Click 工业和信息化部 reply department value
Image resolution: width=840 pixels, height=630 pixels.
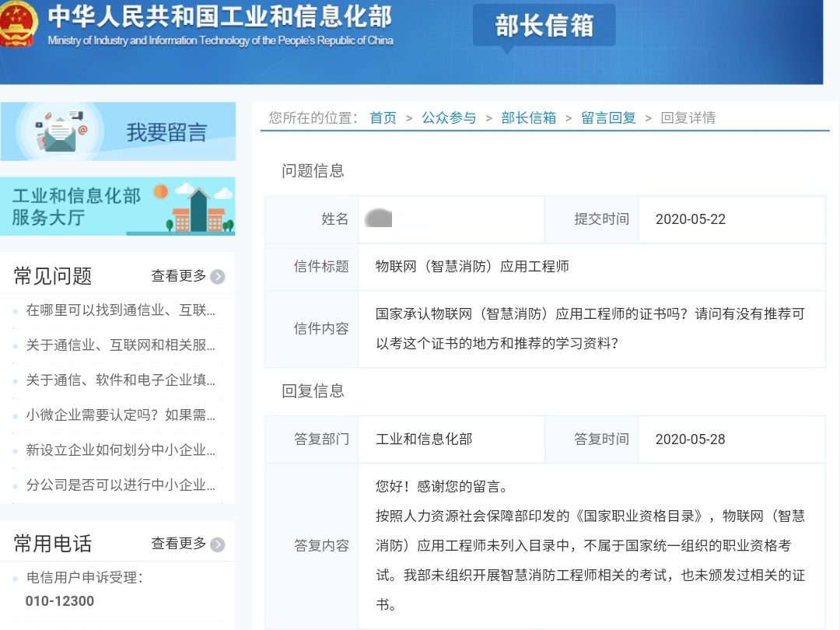[x=424, y=439]
